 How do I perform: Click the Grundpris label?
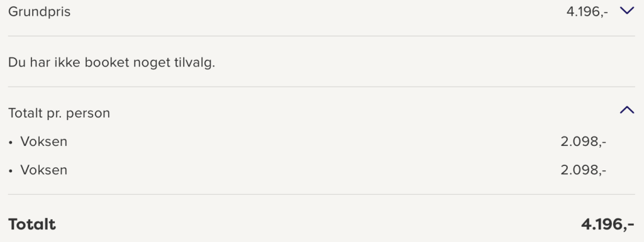[x=40, y=12]
